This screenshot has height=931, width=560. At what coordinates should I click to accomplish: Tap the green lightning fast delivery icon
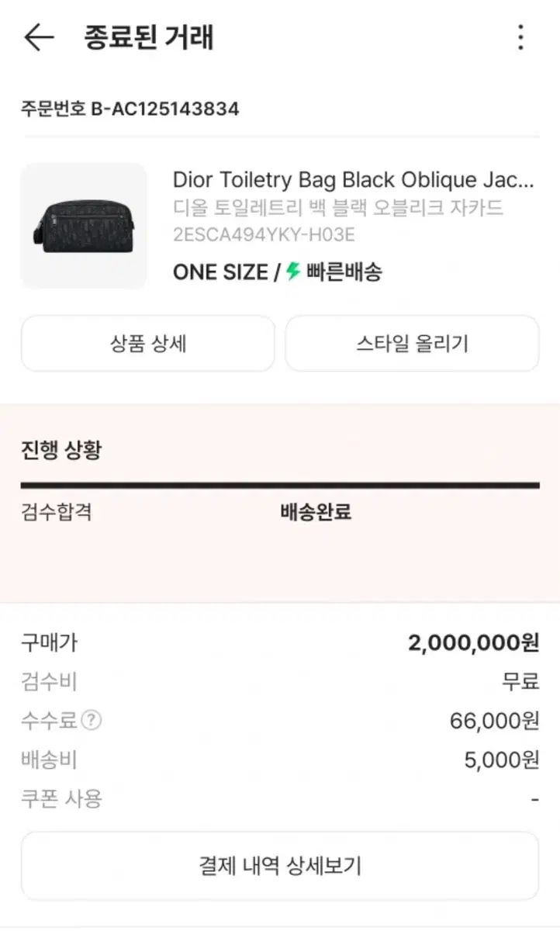293,272
